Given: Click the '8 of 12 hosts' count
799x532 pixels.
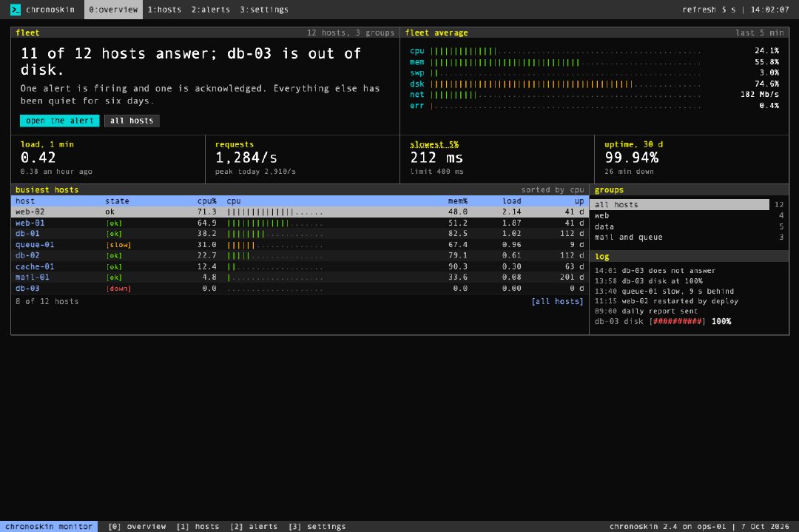Looking at the screenshot, I should coord(47,302).
